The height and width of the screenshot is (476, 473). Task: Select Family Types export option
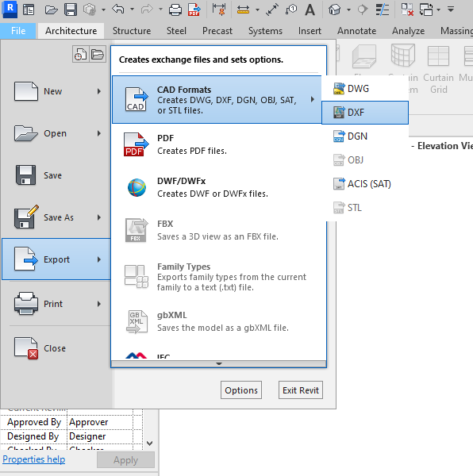point(217,277)
